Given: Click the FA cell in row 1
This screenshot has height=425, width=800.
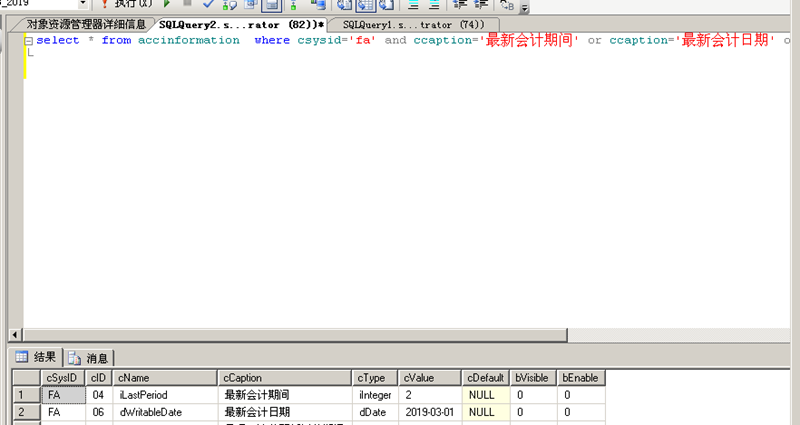Looking at the screenshot, I should pos(62,395).
